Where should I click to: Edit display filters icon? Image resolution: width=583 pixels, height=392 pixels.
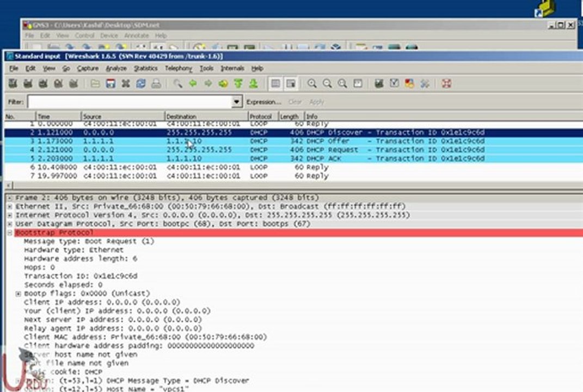coord(394,84)
